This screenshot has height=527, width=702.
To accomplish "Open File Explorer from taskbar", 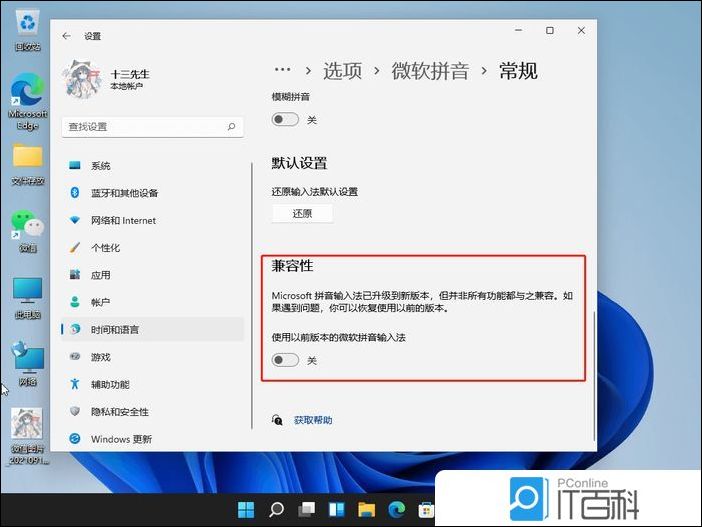I will pos(367,510).
